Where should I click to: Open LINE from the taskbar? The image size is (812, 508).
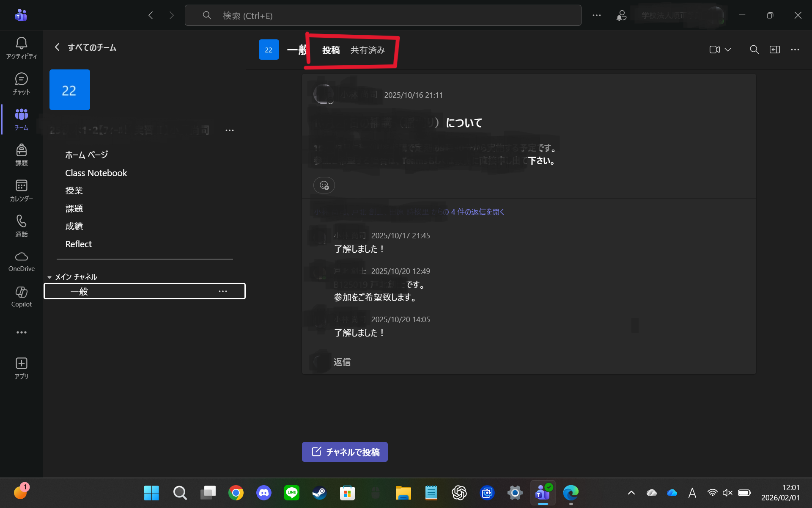292,493
